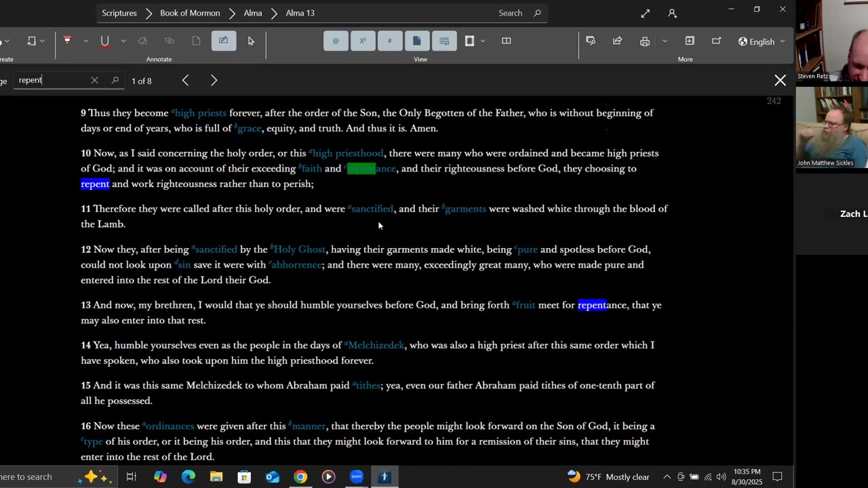868x488 pixels.
Task: Expand the print options arrow
Action: (665, 41)
